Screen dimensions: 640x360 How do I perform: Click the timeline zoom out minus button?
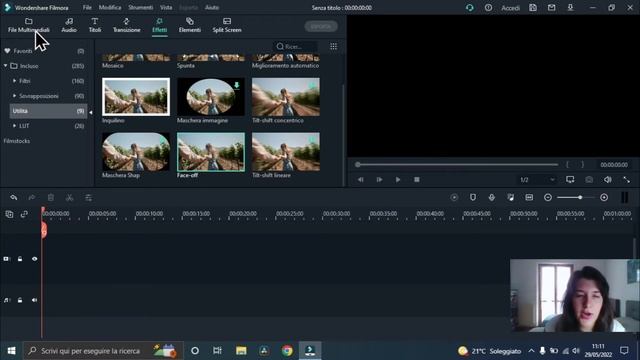click(548, 198)
